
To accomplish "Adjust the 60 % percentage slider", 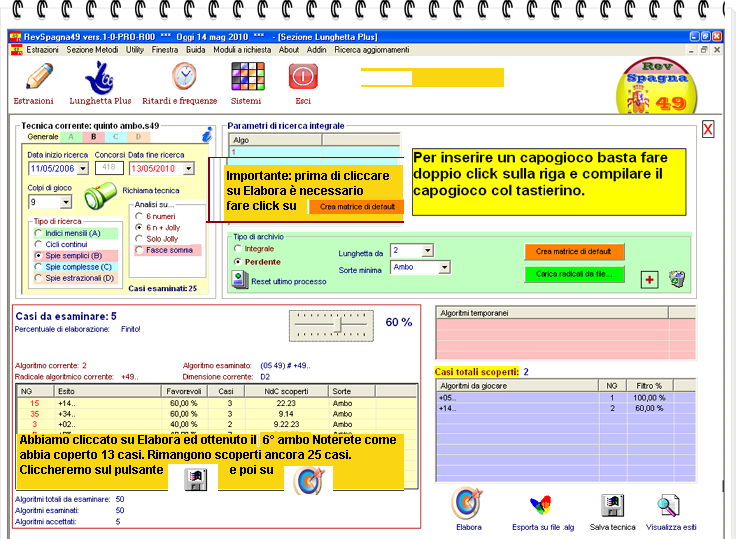I will click(x=337, y=324).
